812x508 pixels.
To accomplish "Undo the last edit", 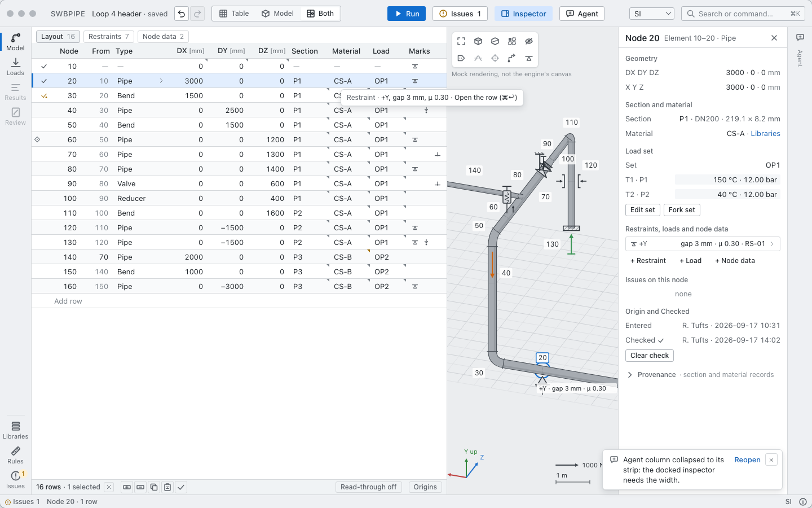I will (x=182, y=14).
